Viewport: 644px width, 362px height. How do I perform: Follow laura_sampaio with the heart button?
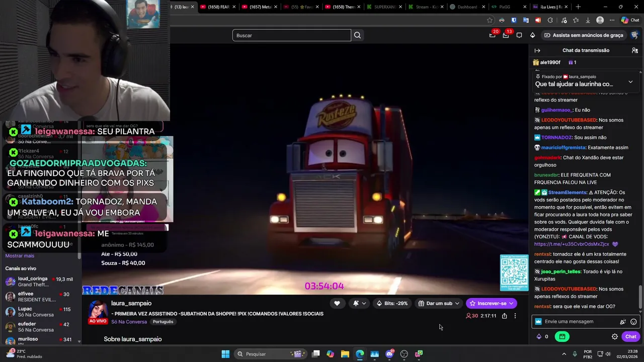tap(337, 303)
